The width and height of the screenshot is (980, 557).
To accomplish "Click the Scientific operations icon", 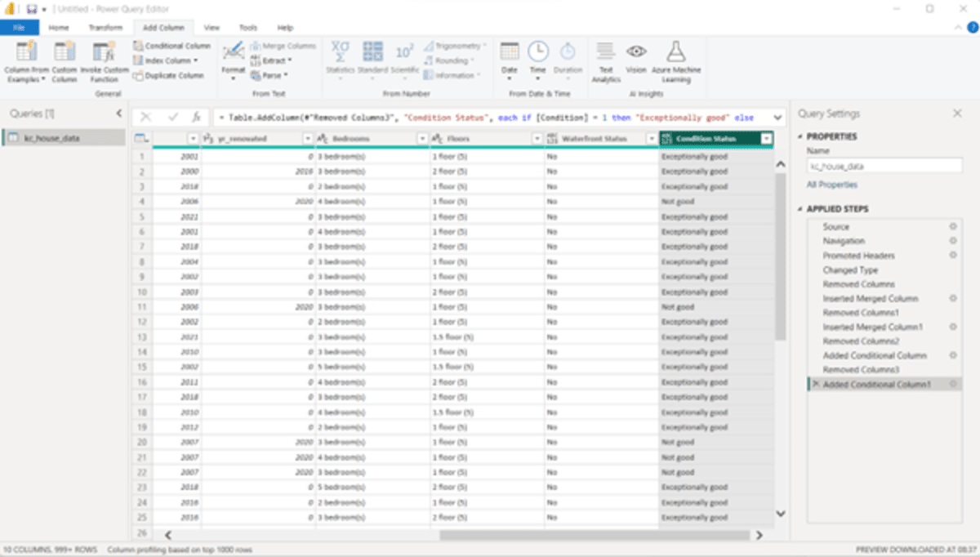I will (404, 52).
